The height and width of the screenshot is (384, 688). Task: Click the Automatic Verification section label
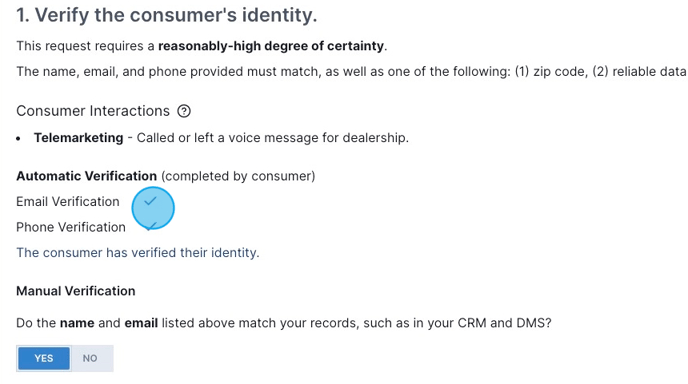[86, 176]
